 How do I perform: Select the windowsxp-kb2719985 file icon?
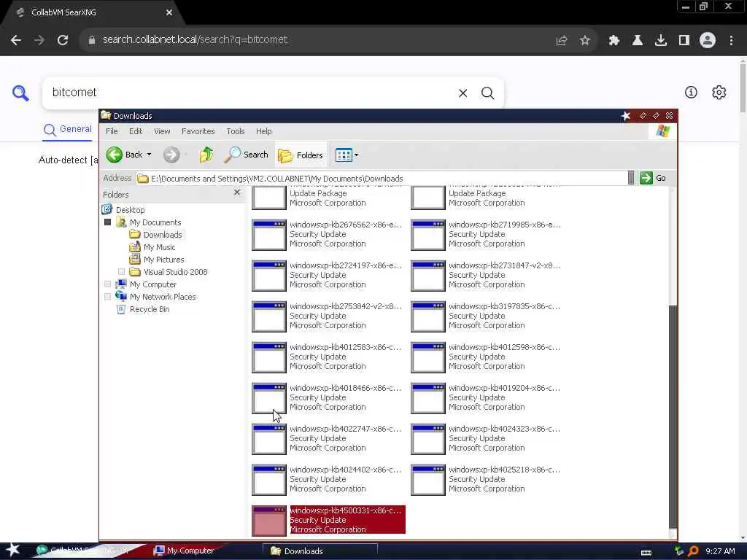(428, 235)
